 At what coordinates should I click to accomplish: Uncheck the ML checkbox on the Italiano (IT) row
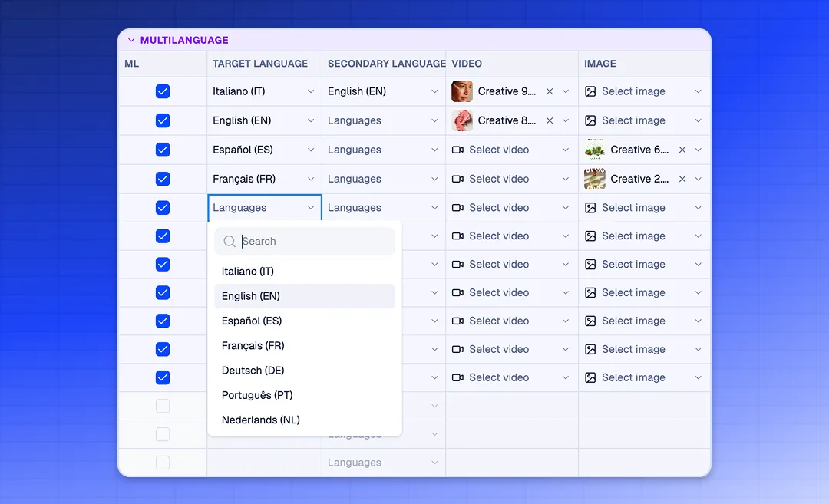coord(162,91)
